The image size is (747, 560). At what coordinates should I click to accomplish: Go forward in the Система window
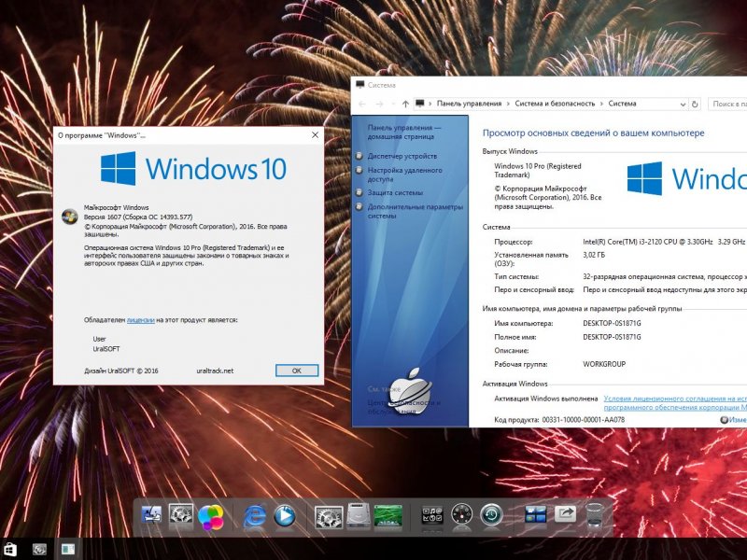point(379,104)
